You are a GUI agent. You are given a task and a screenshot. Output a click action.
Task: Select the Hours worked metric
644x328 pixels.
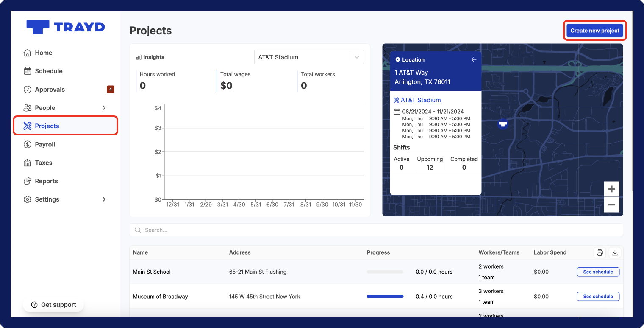point(157,81)
